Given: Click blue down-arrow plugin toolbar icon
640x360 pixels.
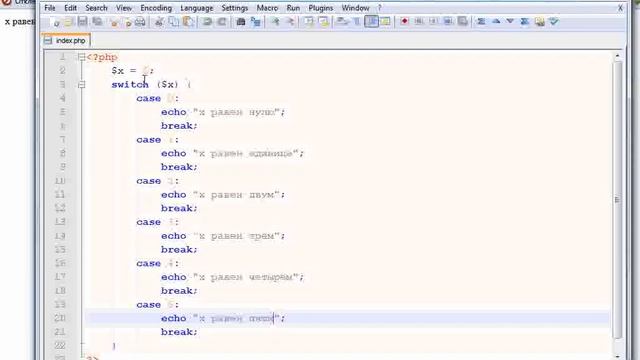Looking at the screenshot, I should click(510, 22).
